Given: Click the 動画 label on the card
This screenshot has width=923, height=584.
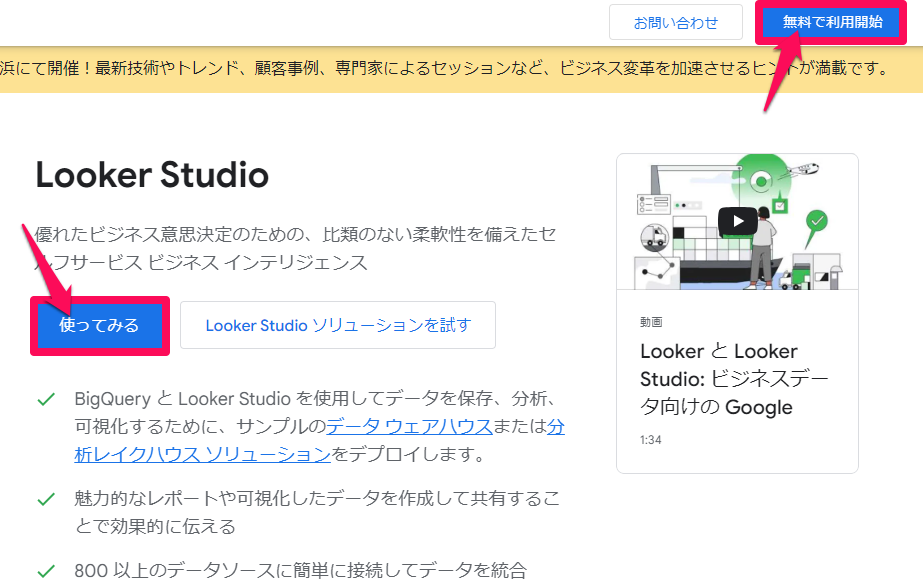Looking at the screenshot, I should 651,321.
